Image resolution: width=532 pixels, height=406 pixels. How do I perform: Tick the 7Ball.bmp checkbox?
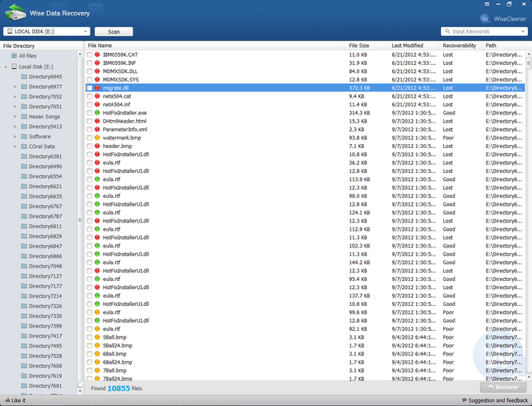[x=90, y=370]
